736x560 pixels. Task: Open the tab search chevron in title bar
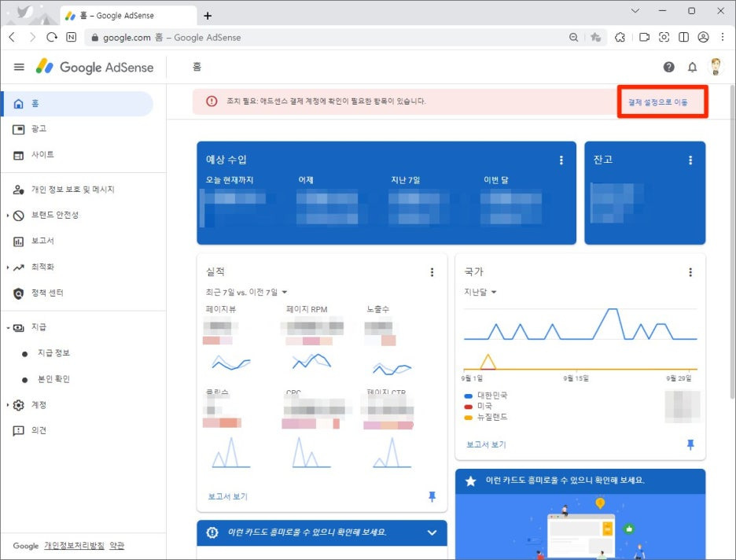[x=635, y=10]
